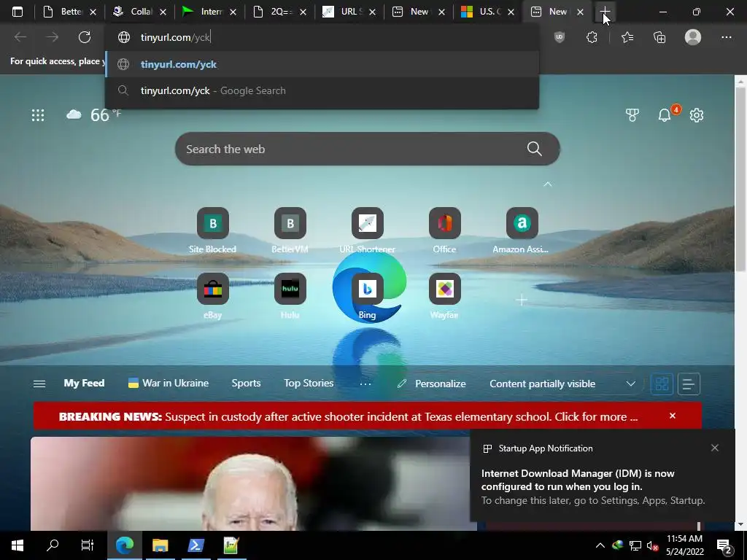Viewport: 747px width, 560px height.
Task: Open the app launcher grid icon
Action: click(38, 115)
